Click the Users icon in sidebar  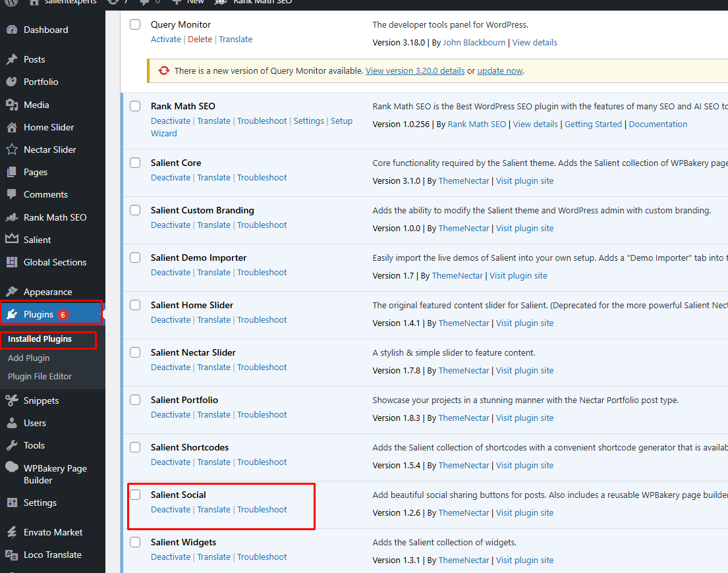point(12,423)
